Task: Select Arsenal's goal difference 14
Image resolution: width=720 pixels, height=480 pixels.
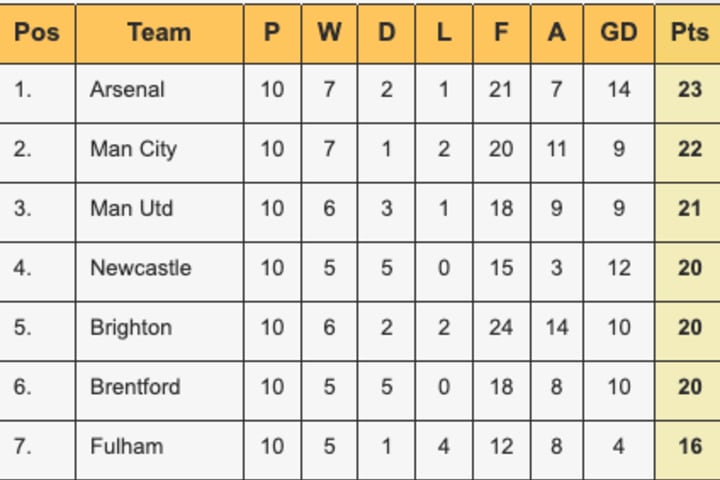Action: tap(618, 90)
